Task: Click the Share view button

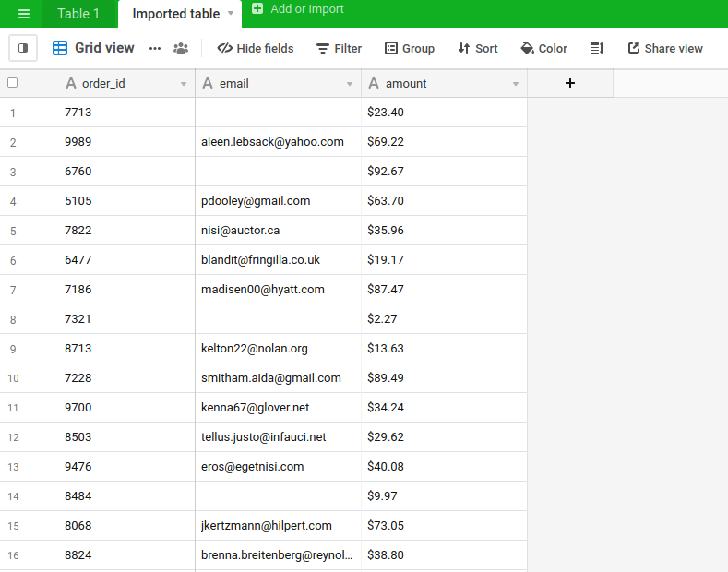Action: pyautogui.click(x=665, y=48)
